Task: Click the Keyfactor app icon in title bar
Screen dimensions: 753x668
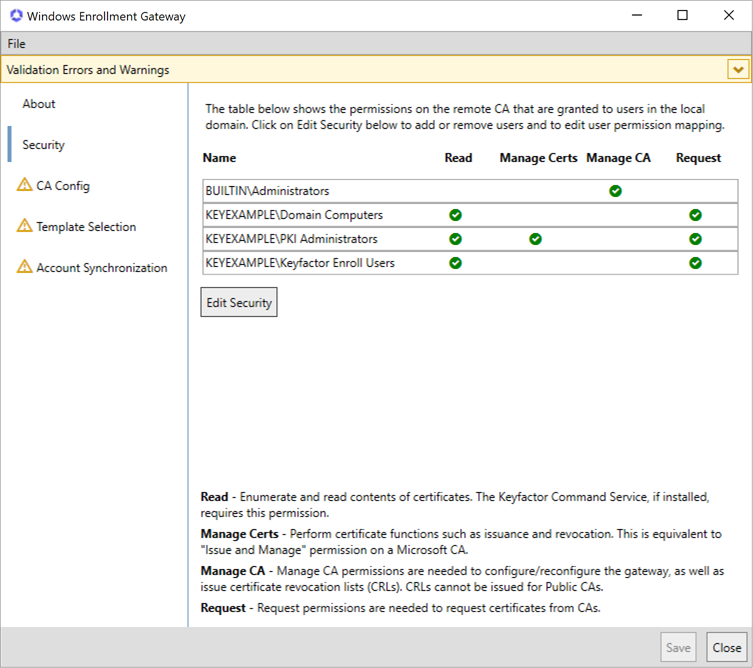Action: point(15,16)
